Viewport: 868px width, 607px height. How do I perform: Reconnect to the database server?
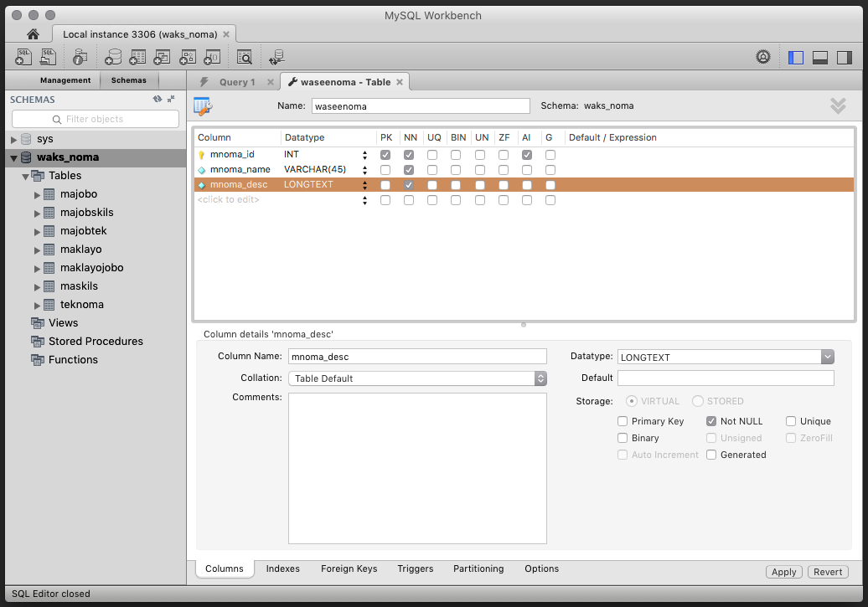(x=276, y=56)
